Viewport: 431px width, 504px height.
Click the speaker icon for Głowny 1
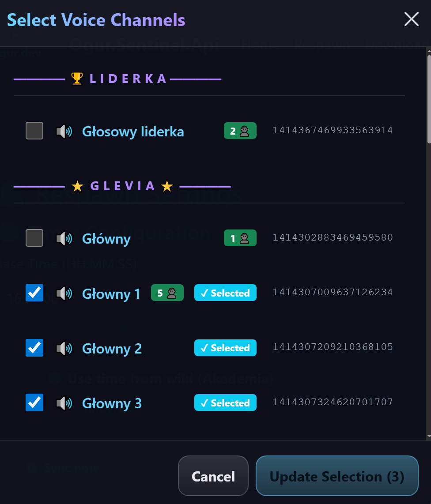tap(64, 293)
